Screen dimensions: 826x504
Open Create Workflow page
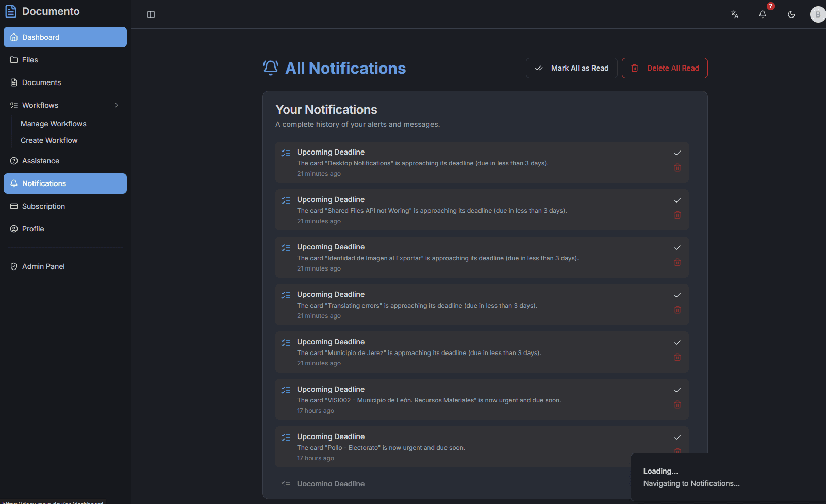[49, 140]
